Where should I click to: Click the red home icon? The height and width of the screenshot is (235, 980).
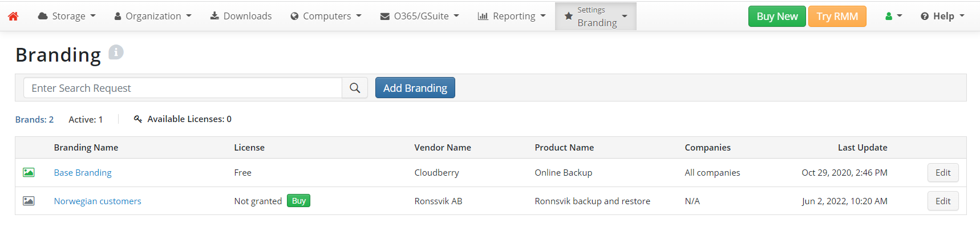[13, 16]
